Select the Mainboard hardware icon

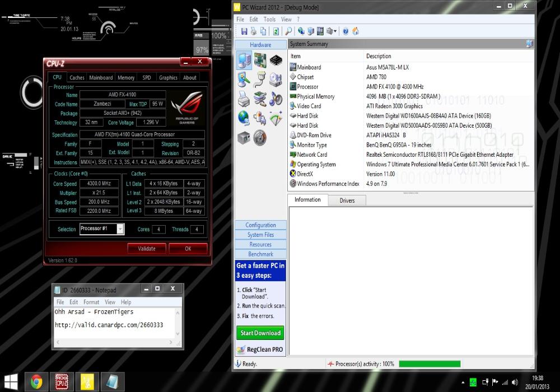(260, 60)
